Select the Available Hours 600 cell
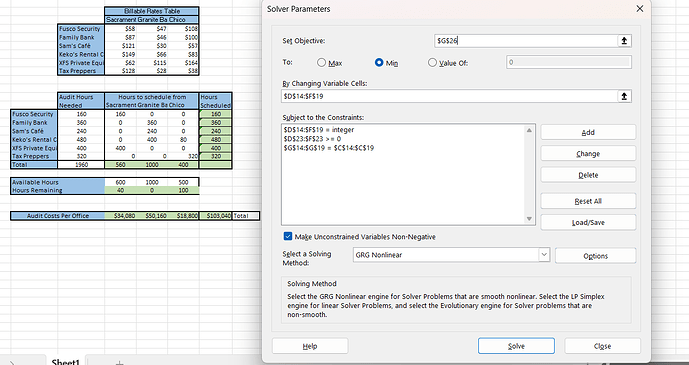 coord(120,182)
